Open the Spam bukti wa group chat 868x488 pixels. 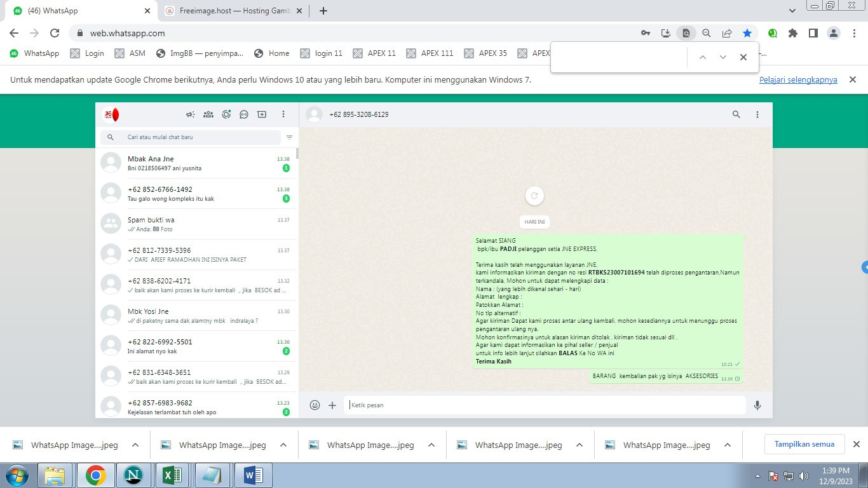click(196, 224)
